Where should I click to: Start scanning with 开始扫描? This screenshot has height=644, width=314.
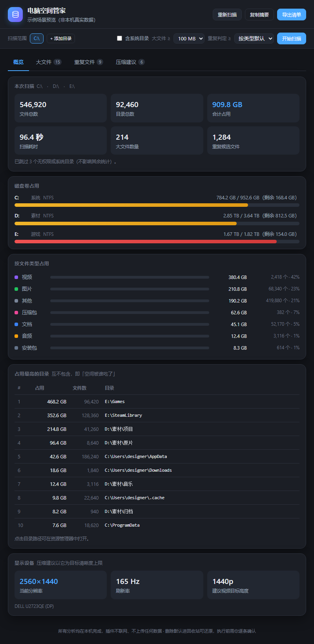pyautogui.click(x=292, y=38)
